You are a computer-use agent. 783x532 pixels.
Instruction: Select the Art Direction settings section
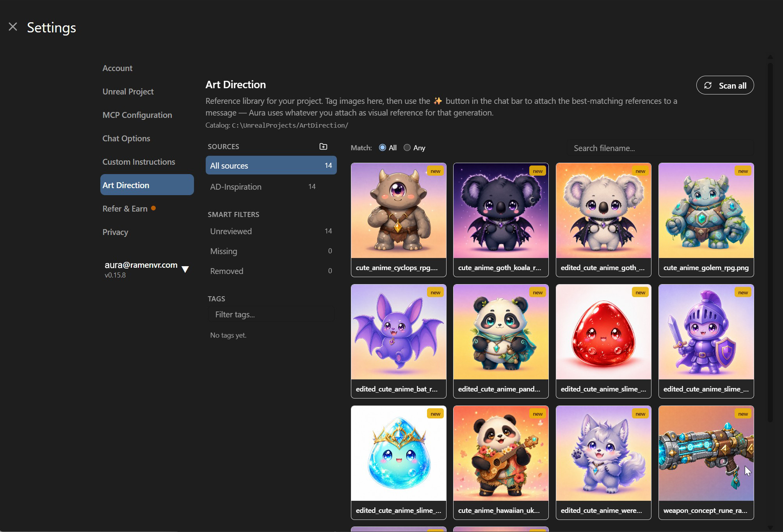coord(147,185)
